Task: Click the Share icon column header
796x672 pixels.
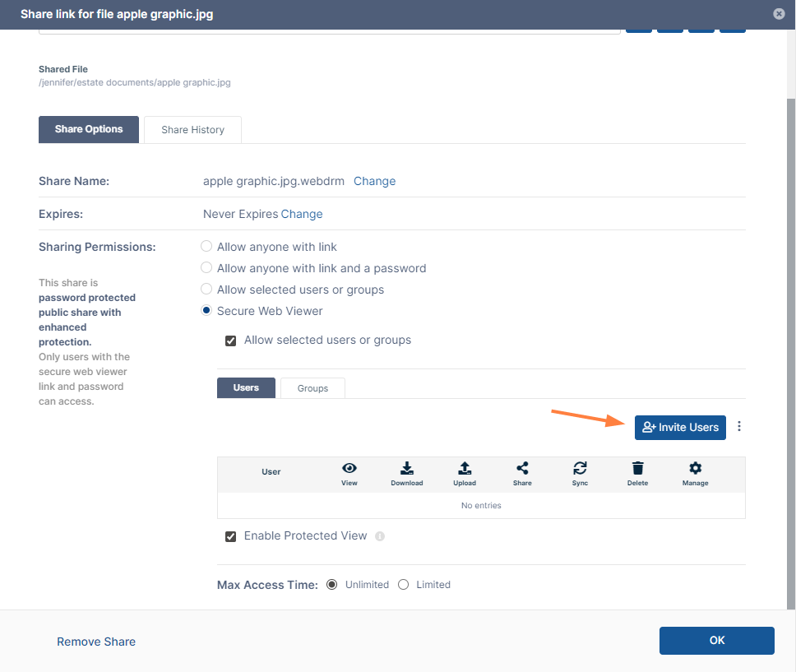Action: click(x=522, y=468)
